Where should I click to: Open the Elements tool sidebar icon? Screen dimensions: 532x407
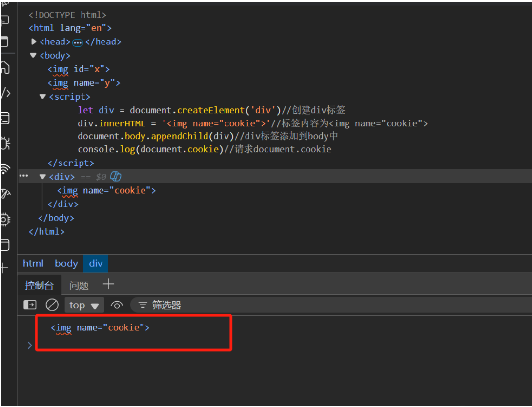[6, 93]
